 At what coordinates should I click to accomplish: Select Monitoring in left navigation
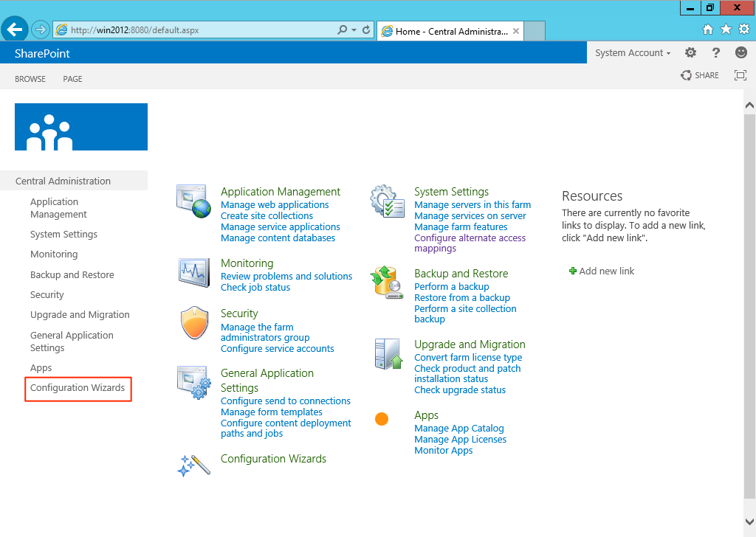(x=54, y=254)
